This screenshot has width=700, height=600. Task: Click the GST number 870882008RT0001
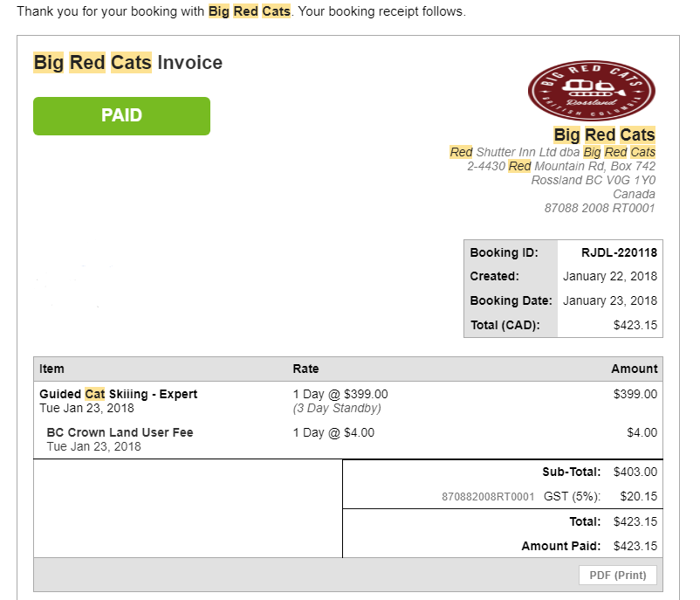(x=488, y=497)
